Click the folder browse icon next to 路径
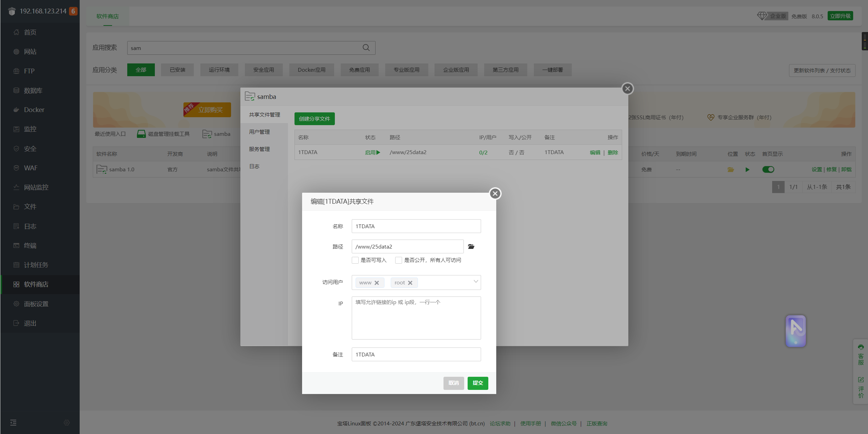868x434 pixels. pyautogui.click(x=471, y=246)
